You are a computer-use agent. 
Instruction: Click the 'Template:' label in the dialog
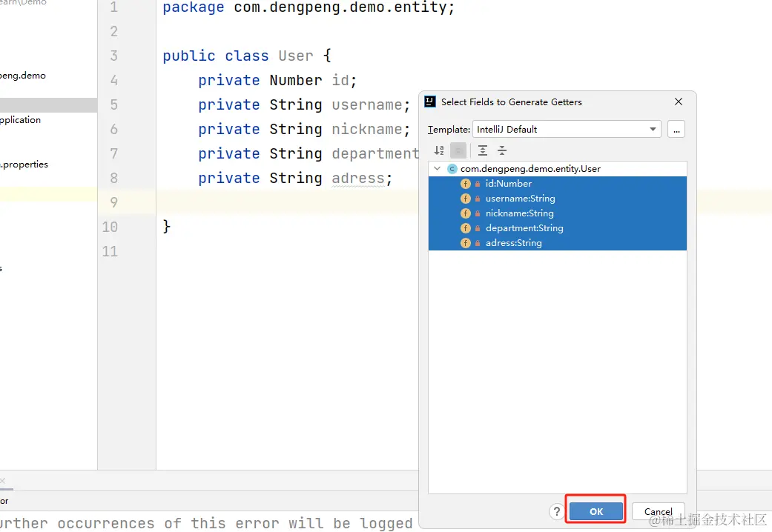(x=449, y=130)
